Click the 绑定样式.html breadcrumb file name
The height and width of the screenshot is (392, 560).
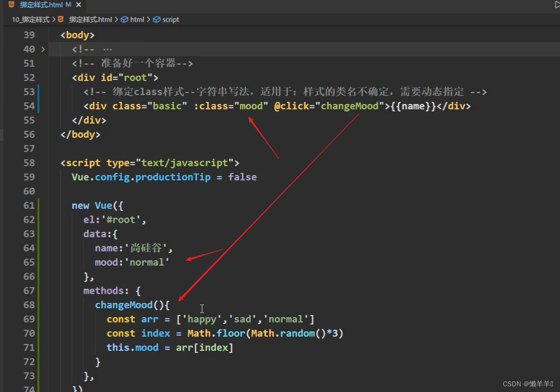(90, 19)
